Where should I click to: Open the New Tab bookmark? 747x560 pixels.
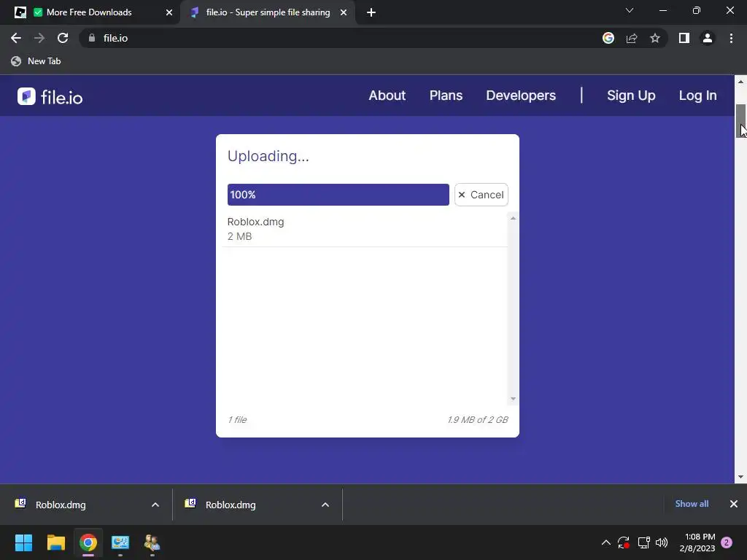36,61
